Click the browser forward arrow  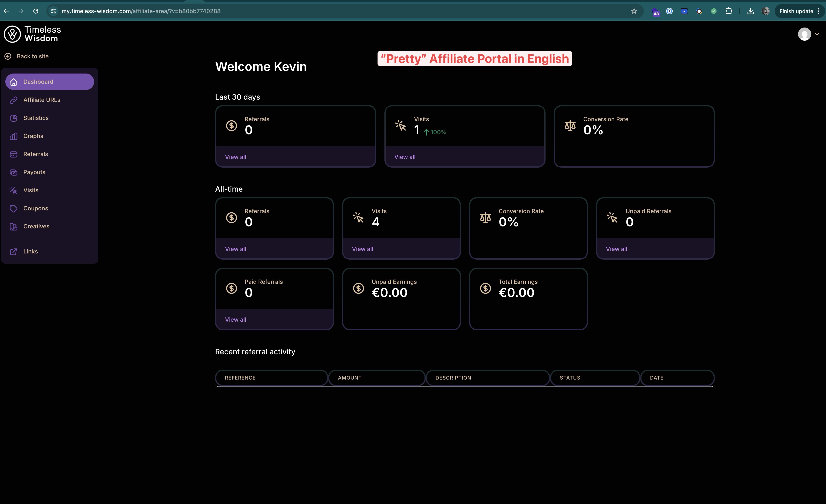[x=21, y=11]
